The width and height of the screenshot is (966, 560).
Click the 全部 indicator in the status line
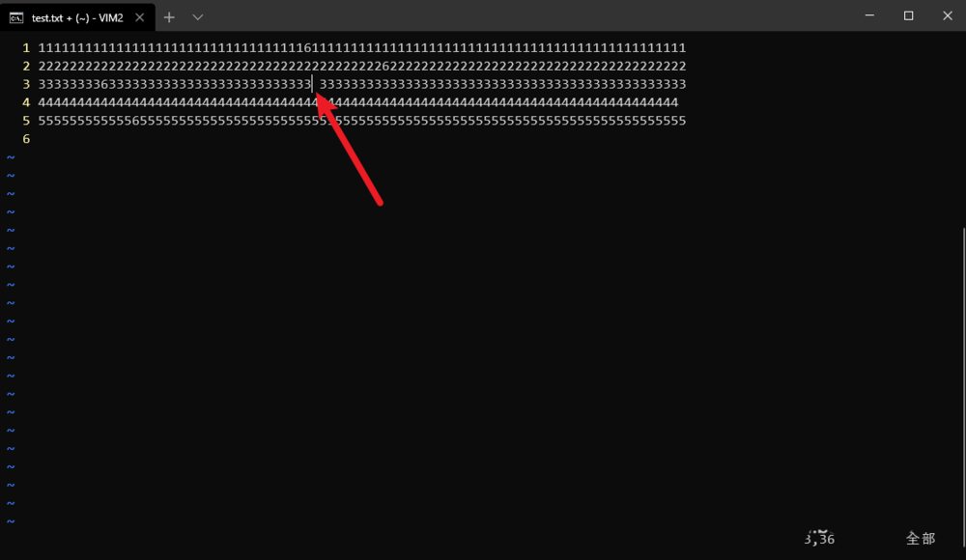pyautogui.click(x=921, y=539)
